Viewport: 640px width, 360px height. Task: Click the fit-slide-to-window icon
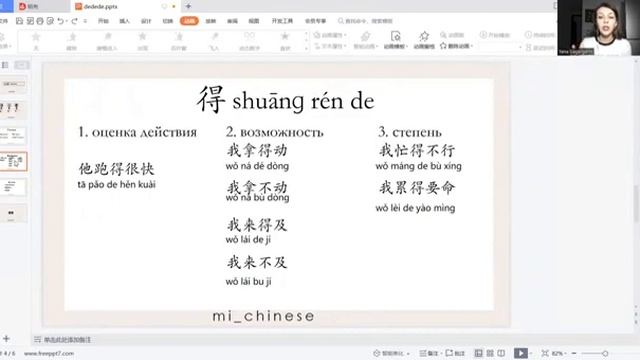point(545,353)
